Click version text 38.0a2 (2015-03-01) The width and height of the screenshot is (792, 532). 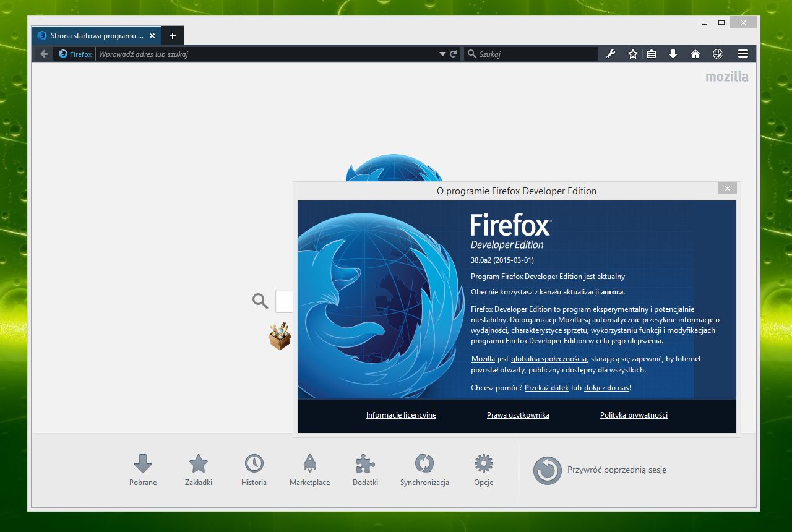click(502, 260)
